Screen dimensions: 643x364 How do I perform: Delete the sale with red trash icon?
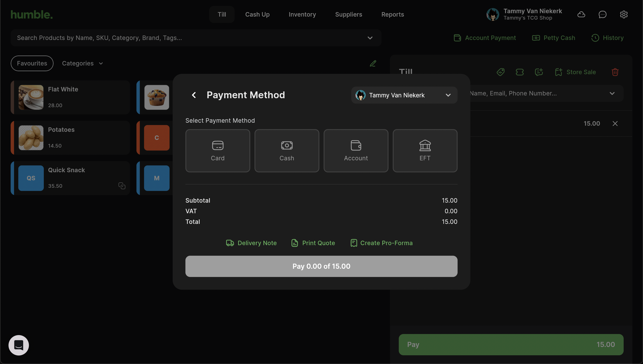(615, 72)
